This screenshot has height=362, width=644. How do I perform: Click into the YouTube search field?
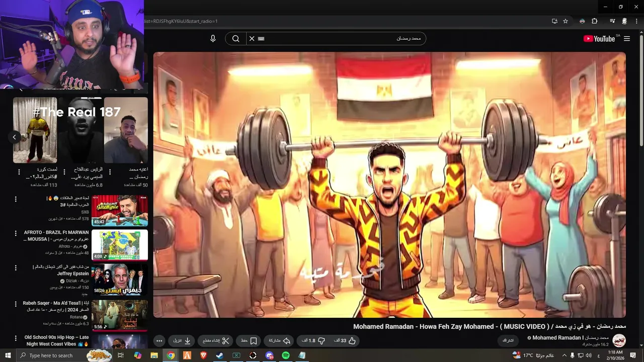tap(337, 39)
